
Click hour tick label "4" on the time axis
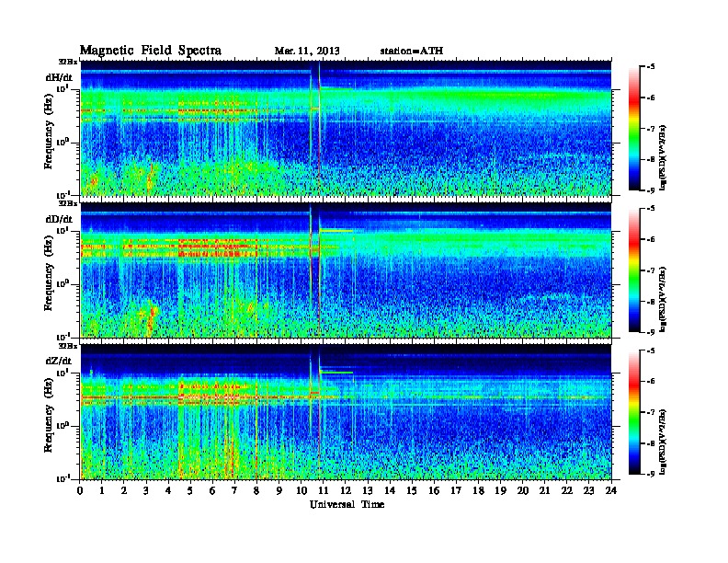pos(168,490)
